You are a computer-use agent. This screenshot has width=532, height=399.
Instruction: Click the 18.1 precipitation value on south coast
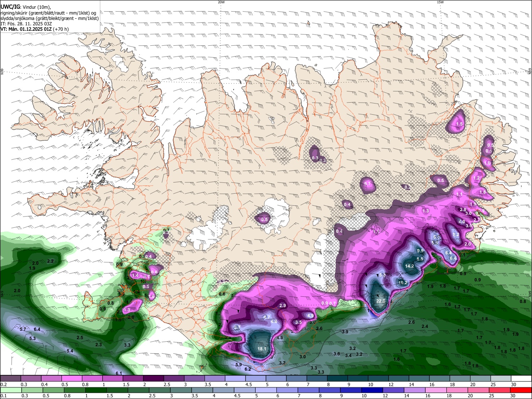[x=262, y=349]
